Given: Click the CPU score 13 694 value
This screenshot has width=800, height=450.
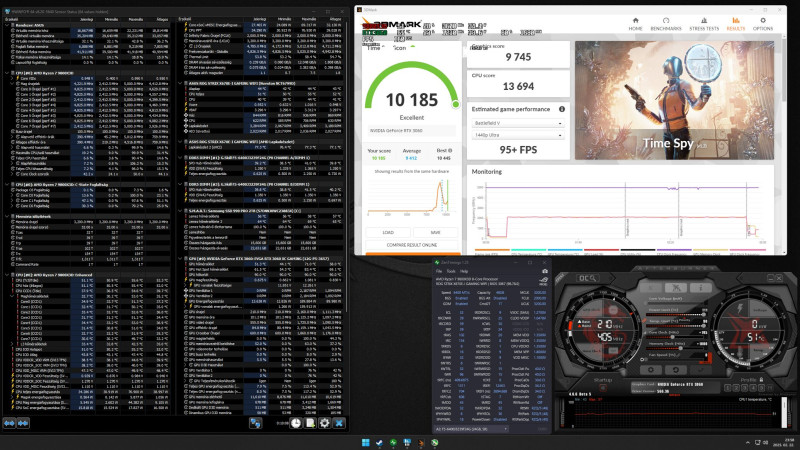Looking at the screenshot, I should [x=518, y=86].
